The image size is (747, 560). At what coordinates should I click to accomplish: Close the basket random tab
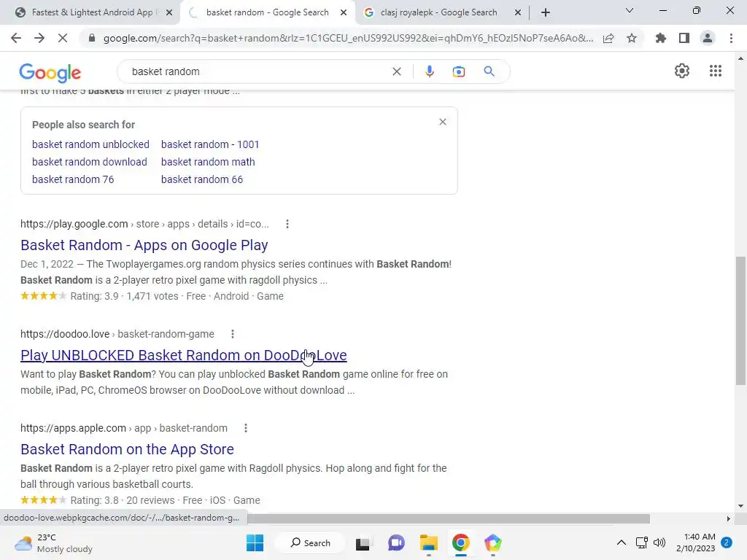(344, 13)
